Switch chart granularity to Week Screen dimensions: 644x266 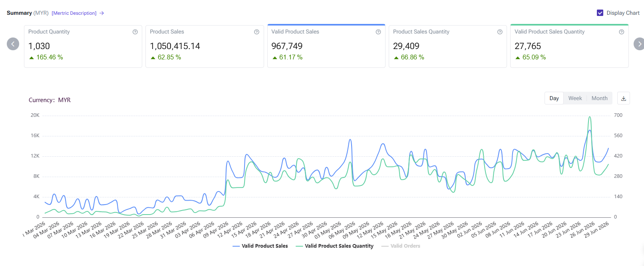575,98
